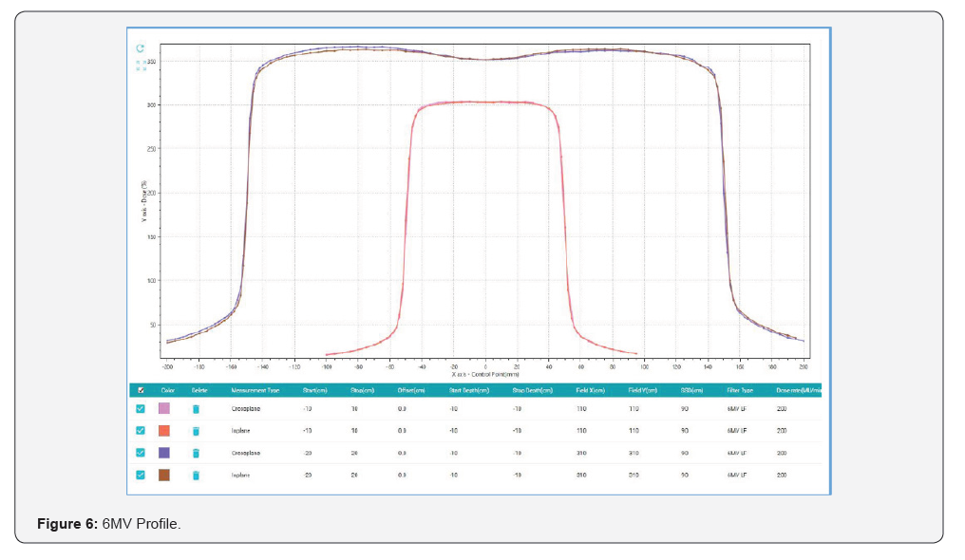This screenshot has height=560, width=965.
Task: Click dose rate 200 in purple row
Action: click(x=782, y=453)
